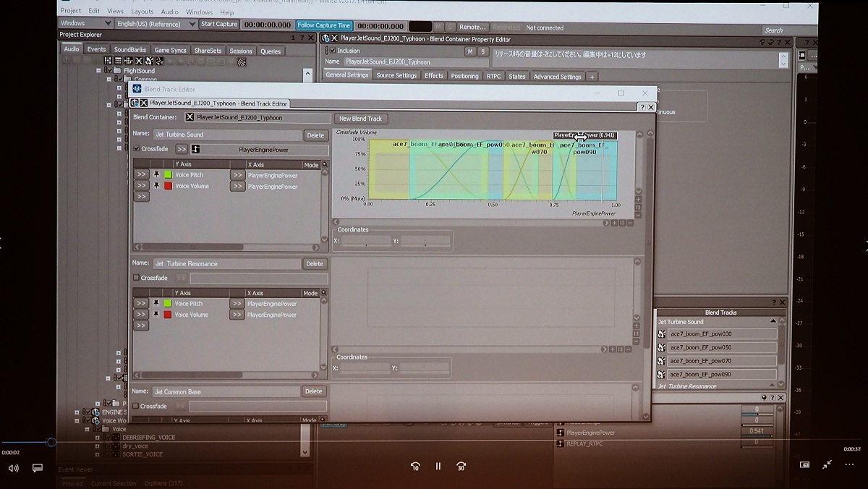Open the Game Syncs tab
This screenshot has width=868, height=489.
click(x=170, y=50)
